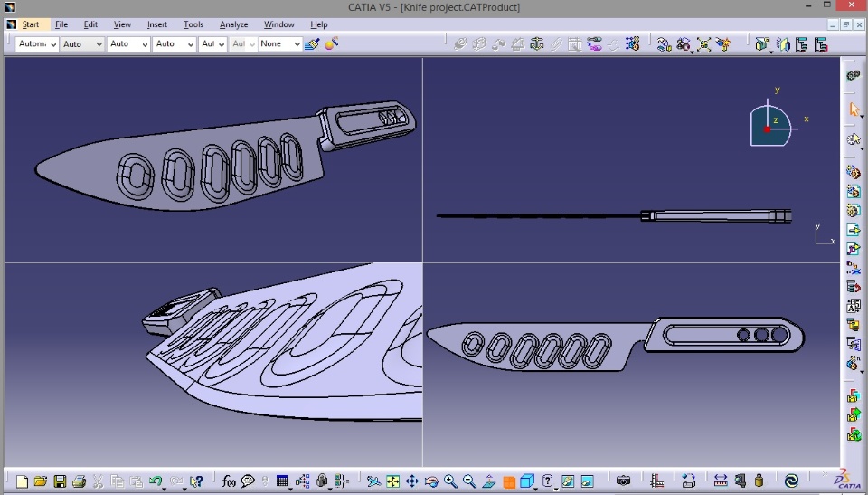Open the Analyze menu

click(233, 24)
